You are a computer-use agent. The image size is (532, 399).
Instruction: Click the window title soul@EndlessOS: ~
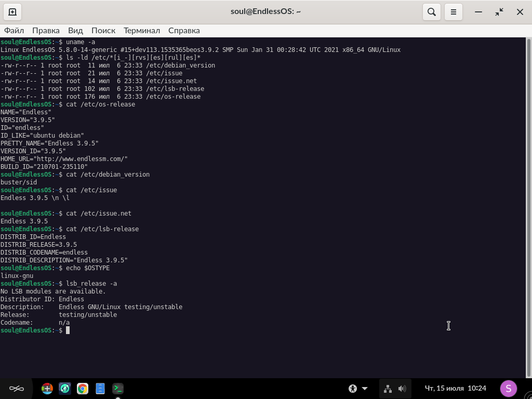pyautogui.click(x=265, y=11)
